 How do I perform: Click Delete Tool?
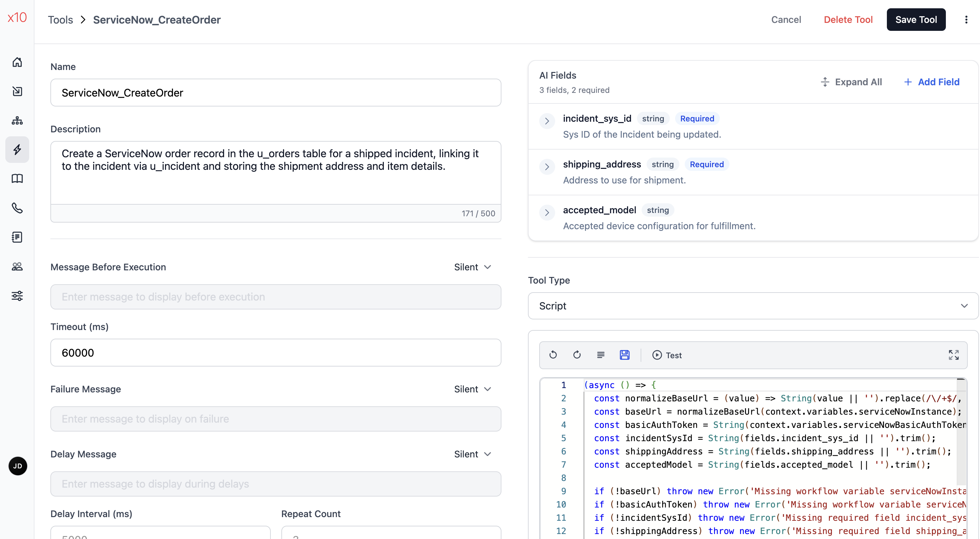coord(848,20)
